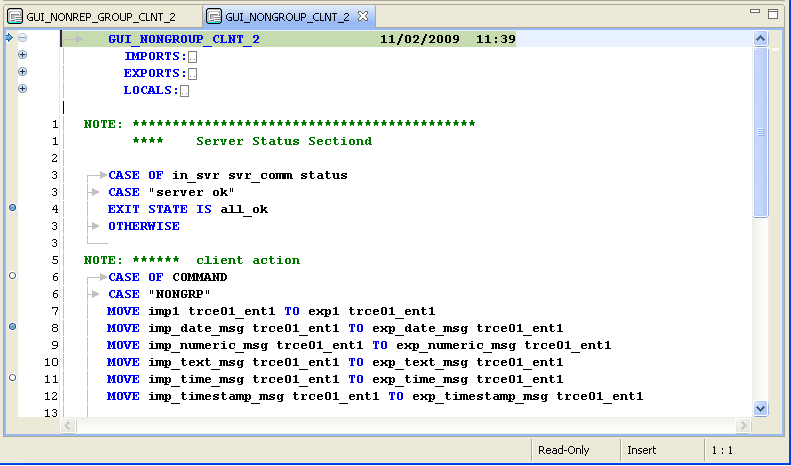The width and height of the screenshot is (791, 466).
Task: Select the EXIT STATE IS all_ok statement
Action: tap(188, 209)
